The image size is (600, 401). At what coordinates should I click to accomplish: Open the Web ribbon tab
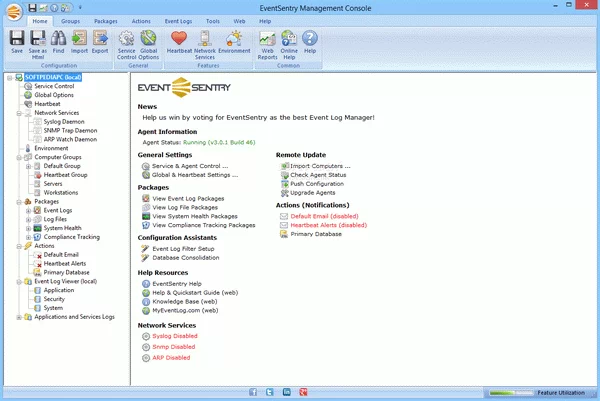tap(239, 21)
